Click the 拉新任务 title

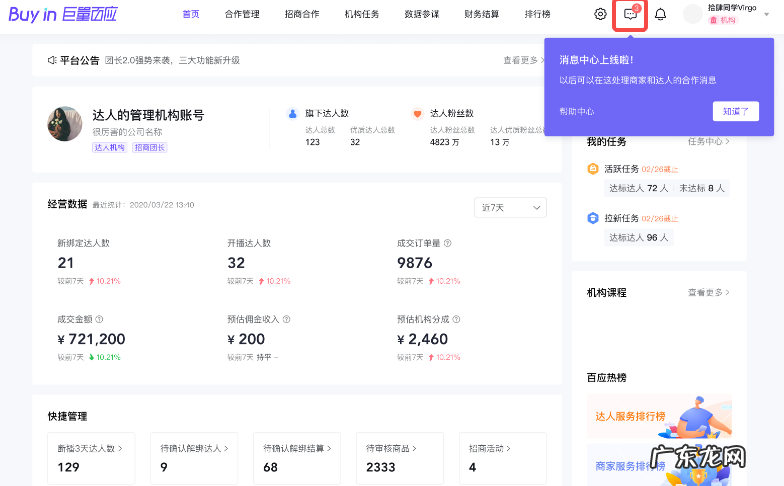(622, 218)
